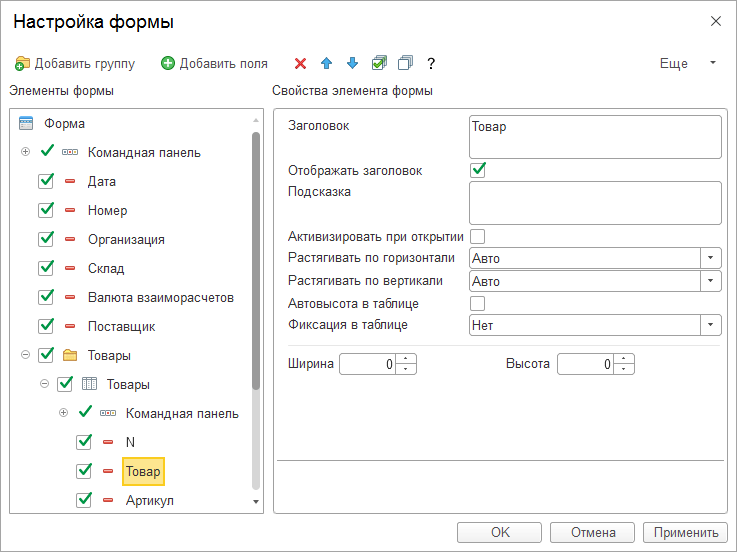Open help with the question mark icon
737x552 pixels.
coord(431,63)
